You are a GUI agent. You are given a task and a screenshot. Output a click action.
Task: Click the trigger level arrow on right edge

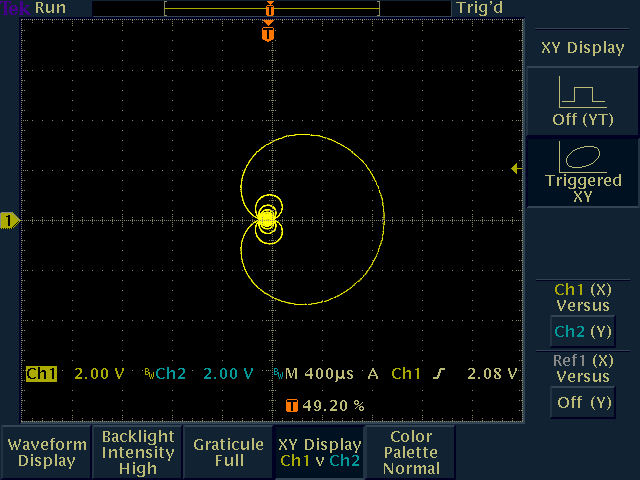coord(516,169)
